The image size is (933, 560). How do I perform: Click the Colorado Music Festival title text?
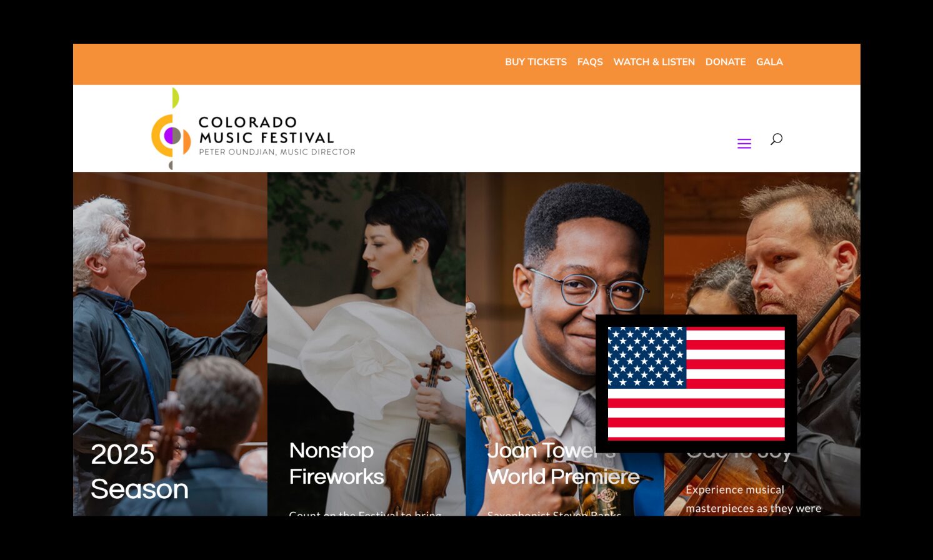point(266,130)
